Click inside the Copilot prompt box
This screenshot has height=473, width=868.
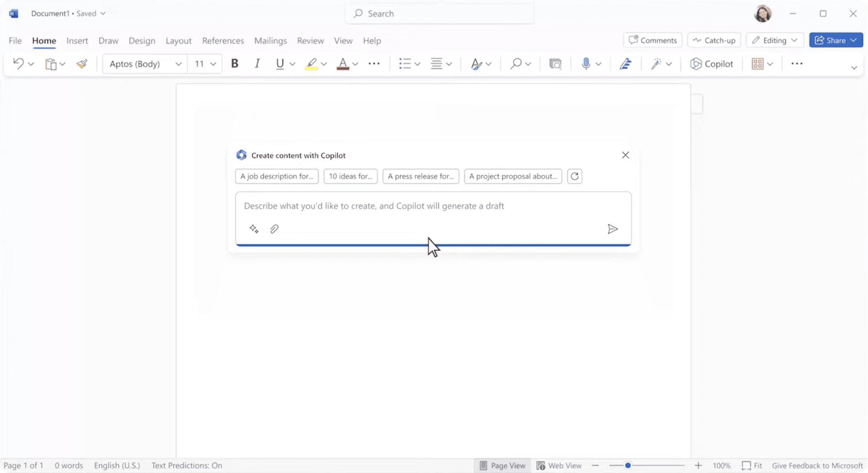point(394,206)
